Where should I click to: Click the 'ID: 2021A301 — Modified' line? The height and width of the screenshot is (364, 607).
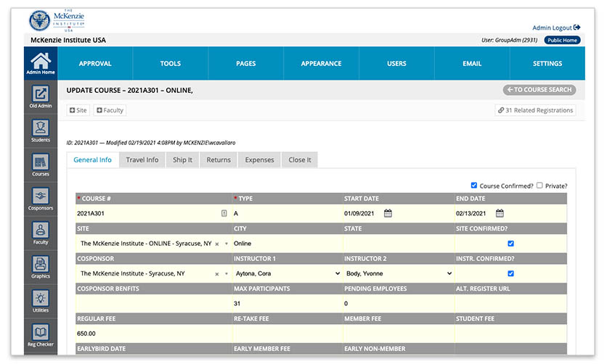[x=150, y=143]
